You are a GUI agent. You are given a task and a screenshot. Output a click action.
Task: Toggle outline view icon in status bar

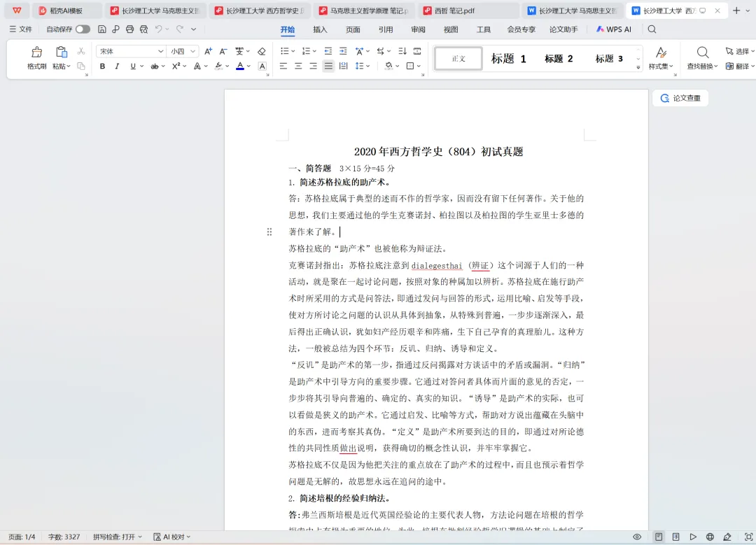pyautogui.click(x=676, y=537)
